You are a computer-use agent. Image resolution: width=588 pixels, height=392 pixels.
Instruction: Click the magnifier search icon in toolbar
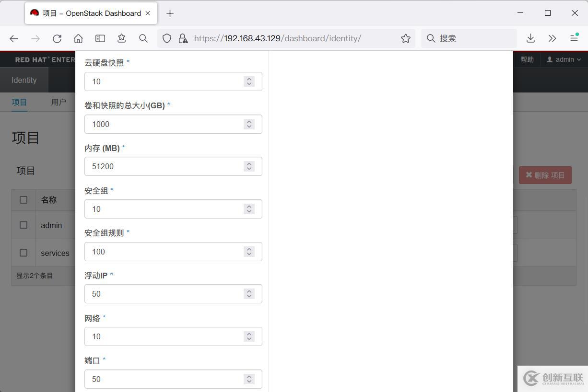(143, 38)
